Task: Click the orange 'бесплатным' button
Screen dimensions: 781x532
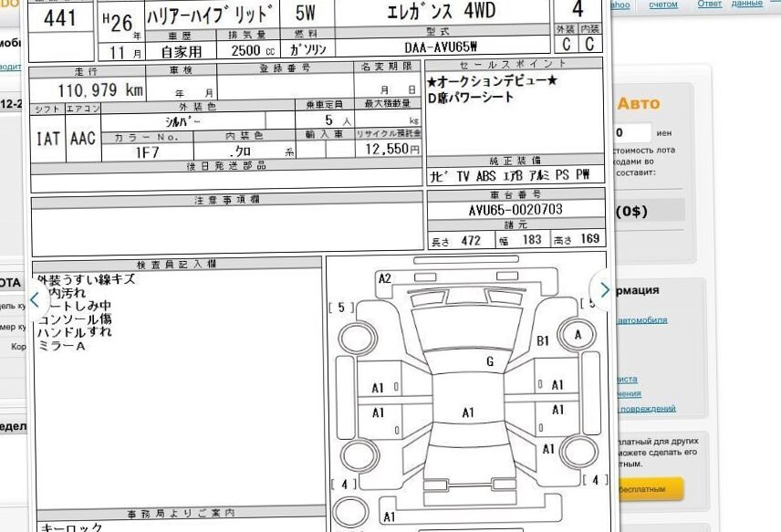Action: 650,489
